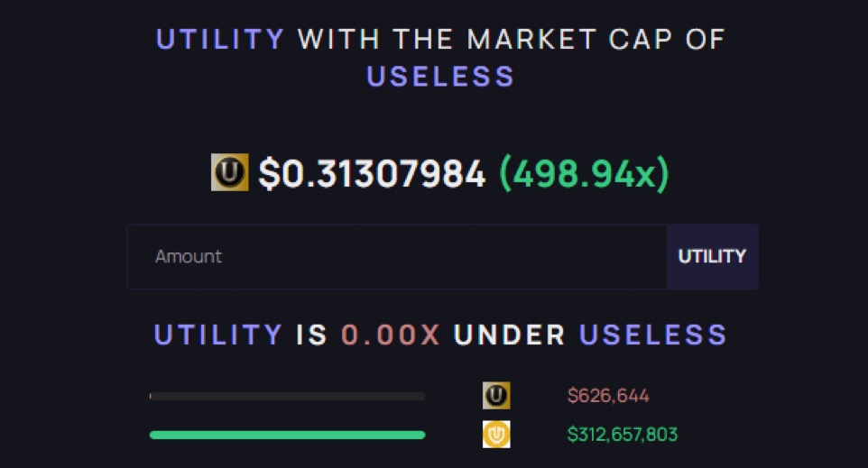Click the $0.31307984 price text
This screenshot has width=868, height=468.
click(372, 173)
